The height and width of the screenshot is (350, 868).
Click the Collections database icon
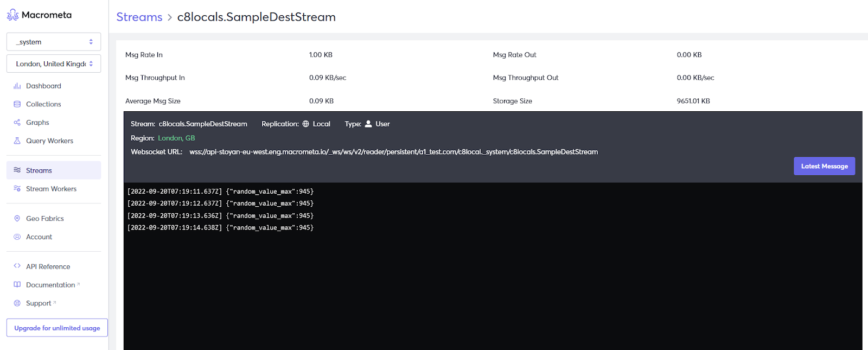pos(17,104)
